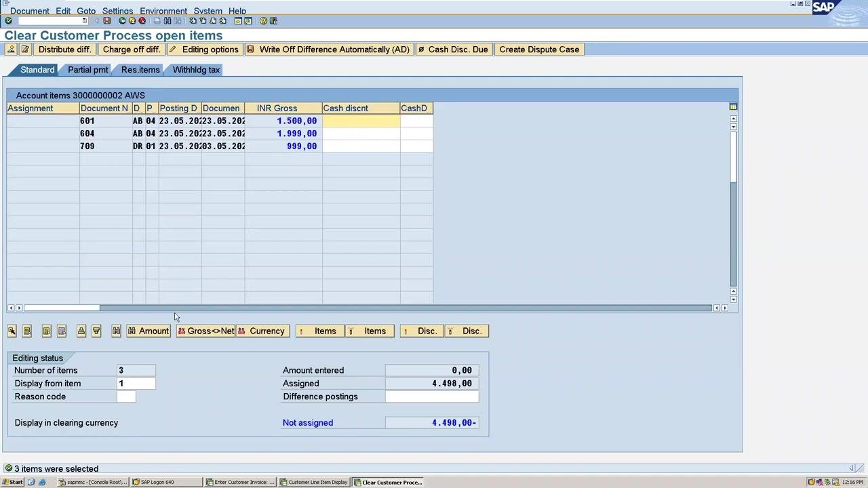Screen dimensions: 868x488
Task: Open the Goto menu
Action: (x=86, y=11)
